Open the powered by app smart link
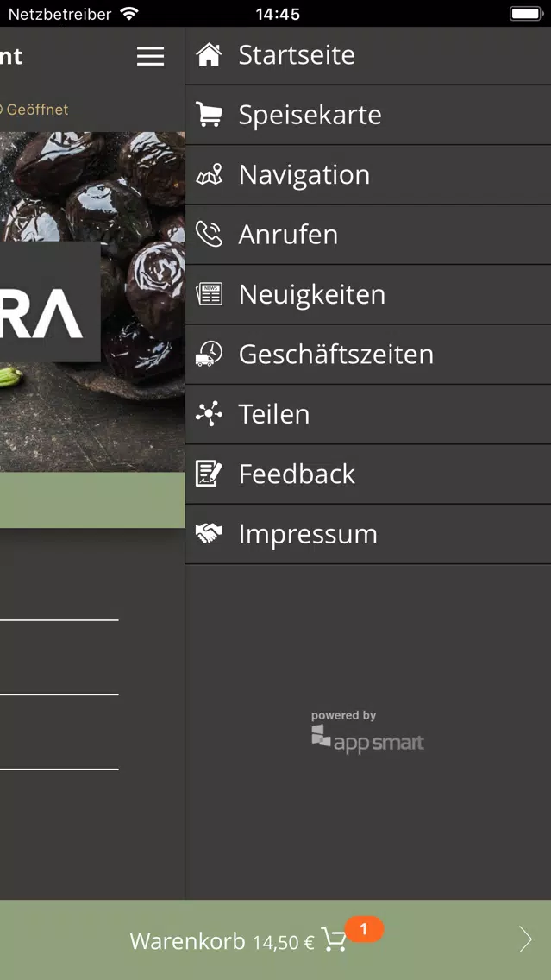 coord(368,732)
